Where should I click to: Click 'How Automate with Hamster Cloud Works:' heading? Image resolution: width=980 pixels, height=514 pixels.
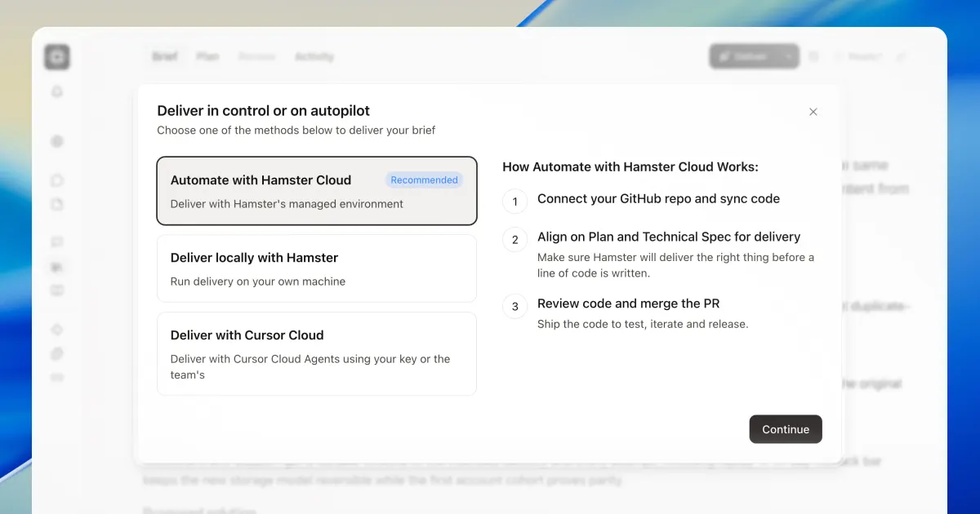630,166
